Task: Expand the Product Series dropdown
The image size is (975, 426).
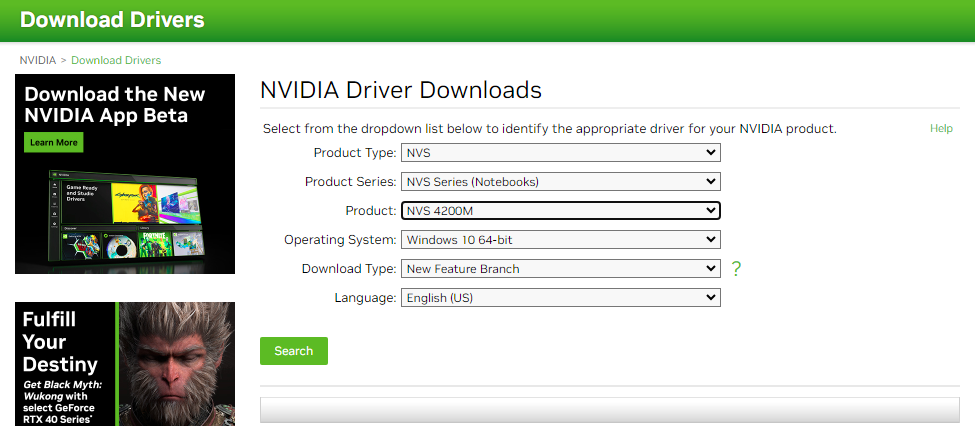Action: (x=560, y=182)
